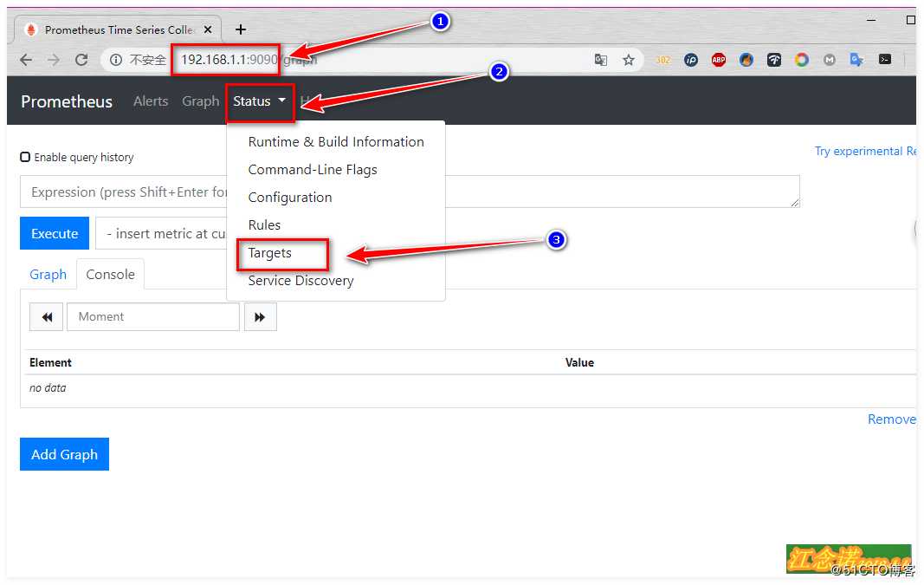Choose Command-Line Flags from Status menu
The width and height of the screenshot is (924, 585).
pos(313,170)
